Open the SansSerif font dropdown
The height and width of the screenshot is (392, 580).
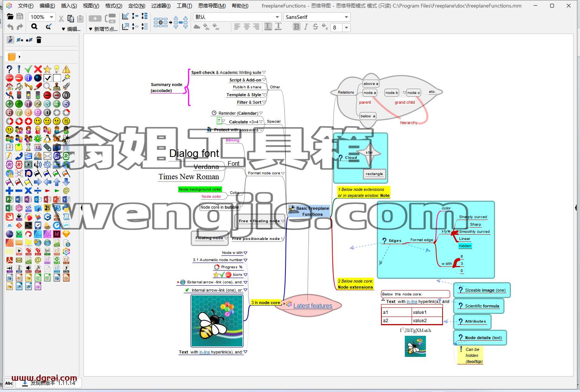317,17
